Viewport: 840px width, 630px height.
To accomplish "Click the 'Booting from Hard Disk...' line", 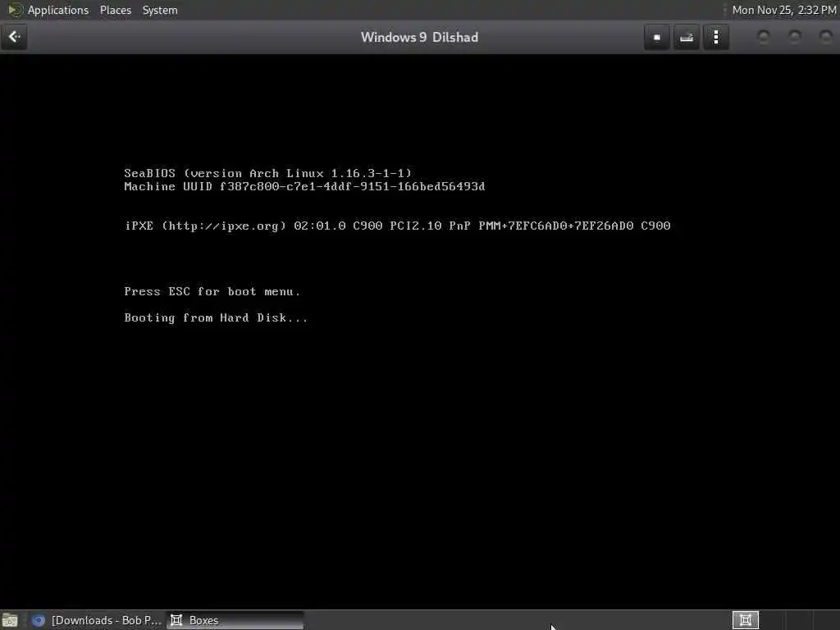I will (216, 317).
